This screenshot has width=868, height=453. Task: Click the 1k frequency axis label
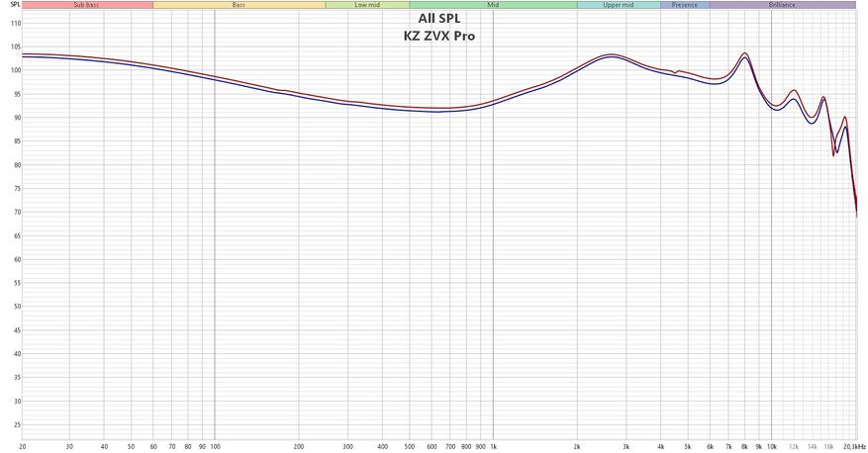click(x=493, y=446)
